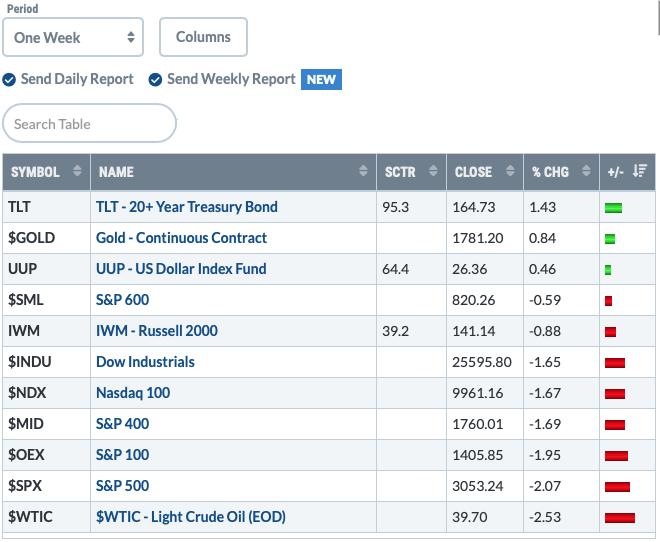Select the $NDX symbol cell
660x542 pixels.
point(46,393)
